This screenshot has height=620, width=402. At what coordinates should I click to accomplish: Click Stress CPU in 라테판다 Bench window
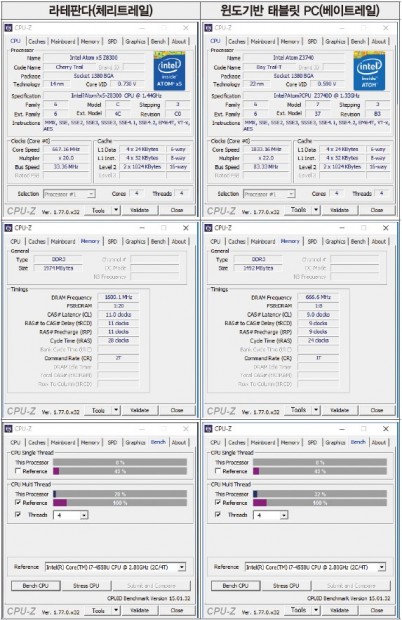tap(86, 586)
